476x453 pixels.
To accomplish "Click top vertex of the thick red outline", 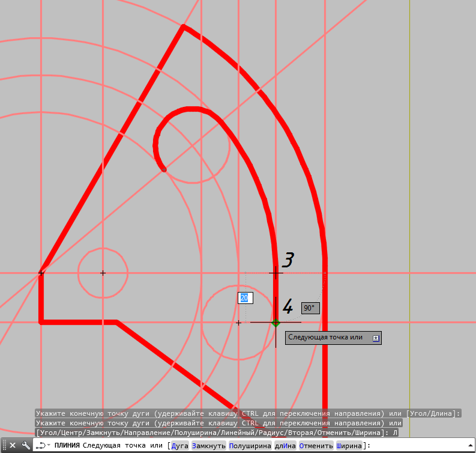I will point(184,26).
